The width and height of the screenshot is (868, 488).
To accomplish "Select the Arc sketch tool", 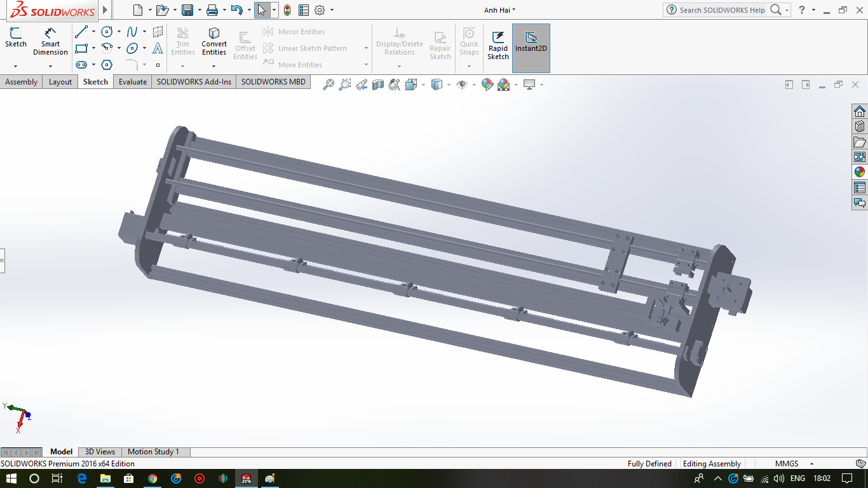I will [107, 48].
